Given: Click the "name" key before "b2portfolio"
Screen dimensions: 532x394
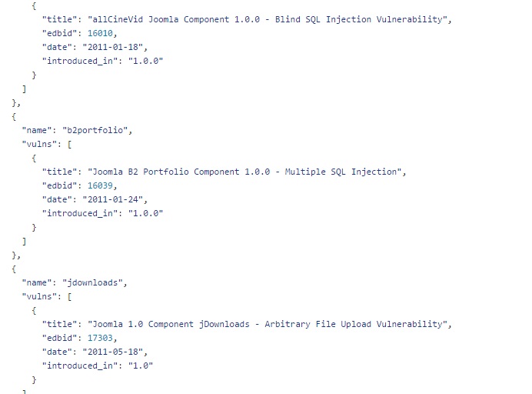Looking at the screenshot, I should click(x=37, y=130).
